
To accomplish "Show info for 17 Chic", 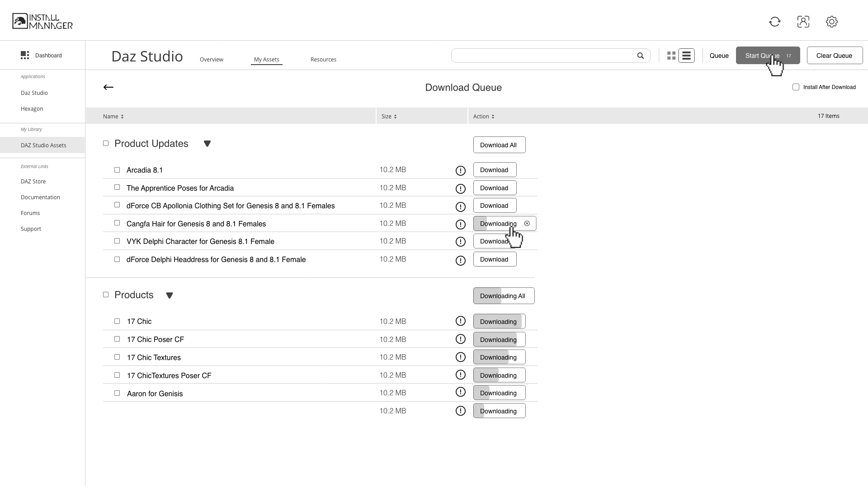I will (460, 321).
